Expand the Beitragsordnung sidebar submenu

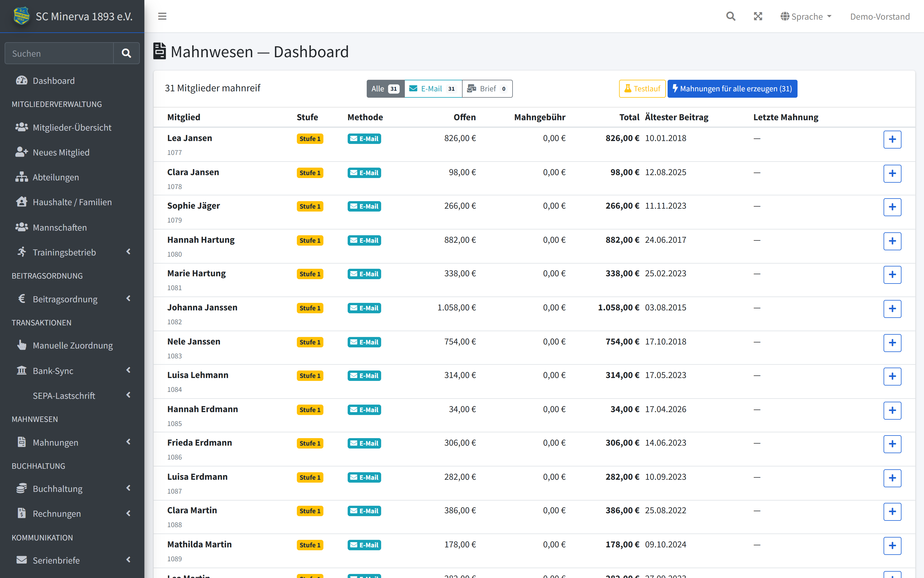(x=72, y=299)
